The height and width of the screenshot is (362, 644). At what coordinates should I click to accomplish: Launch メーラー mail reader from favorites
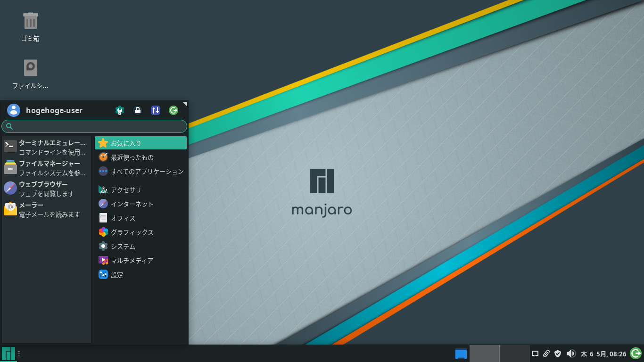(46, 210)
